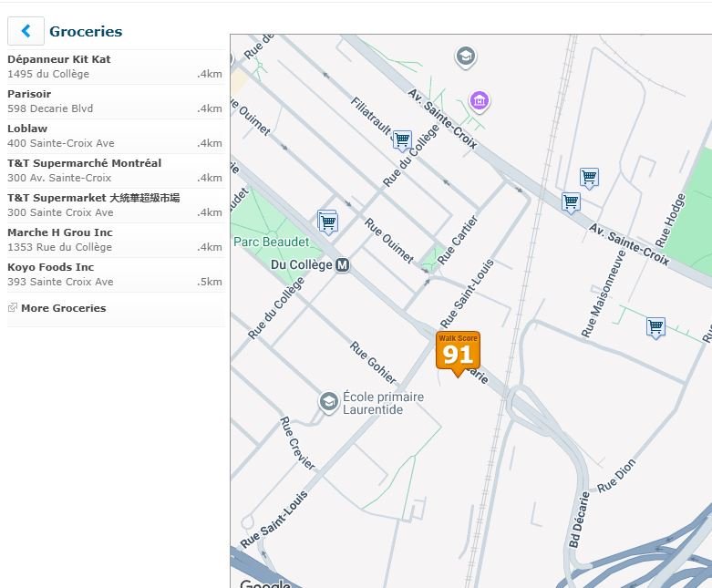The height and width of the screenshot is (588, 712).
Task: Select T&T Supermarché Montréal listing
Action: pos(116,170)
